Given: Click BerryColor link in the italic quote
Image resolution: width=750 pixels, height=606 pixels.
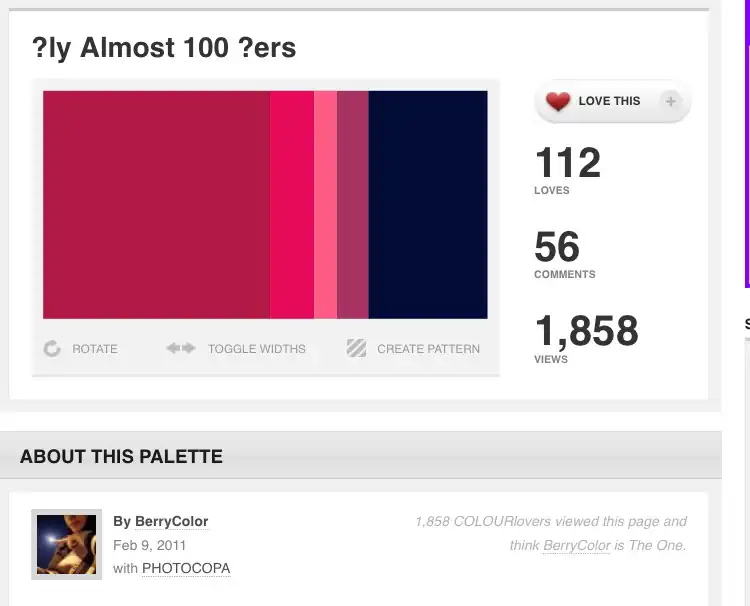Looking at the screenshot, I should click(x=576, y=545).
